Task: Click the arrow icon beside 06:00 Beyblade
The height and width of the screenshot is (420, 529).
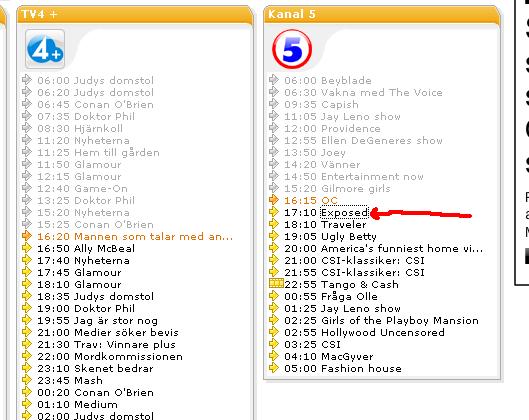Action: pyautogui.click(x=274, y=80)
